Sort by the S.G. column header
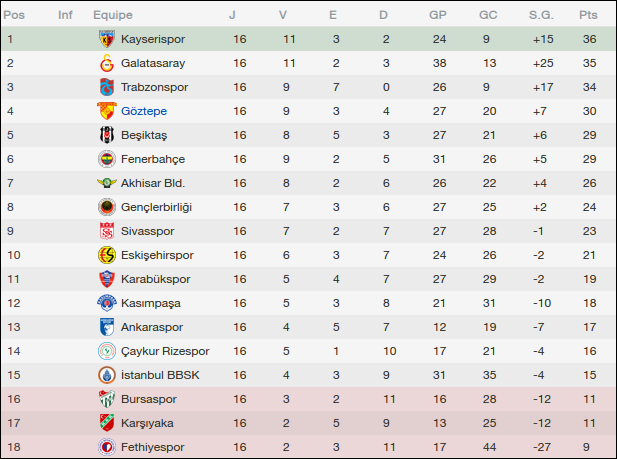This screenshot has height=459, width=617. (x=541, y=15)
